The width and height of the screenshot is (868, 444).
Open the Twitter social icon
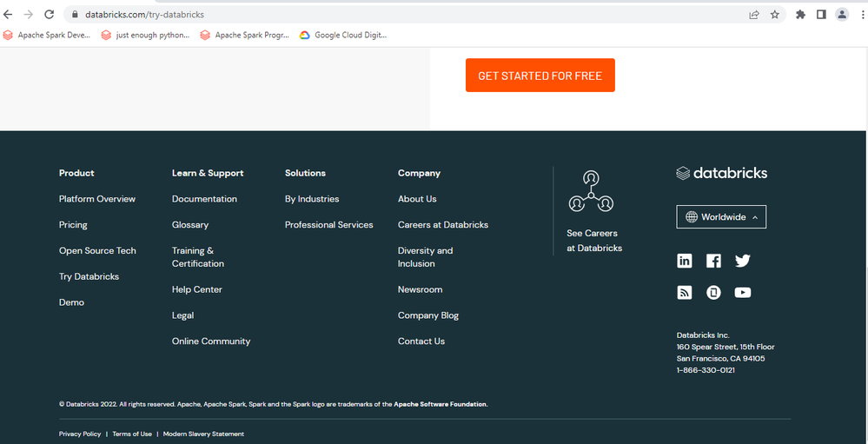(742, 261)
